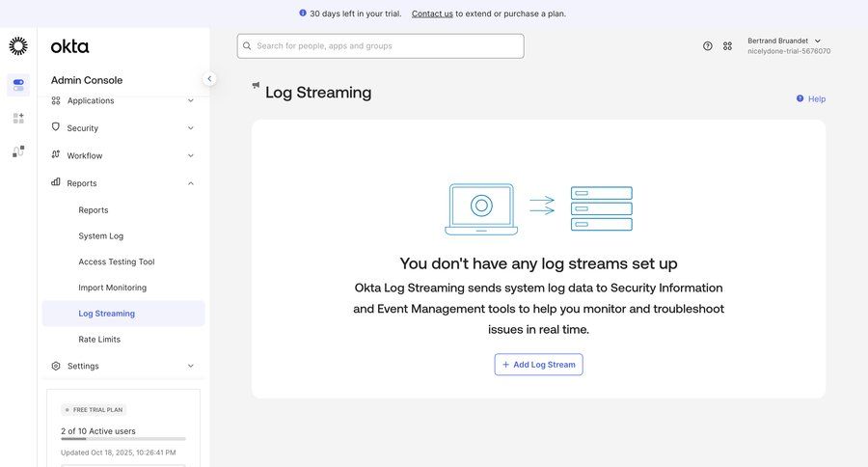Screen dimensions: 868x467
Task: Open Import Monitoring page
Action: 113,288
